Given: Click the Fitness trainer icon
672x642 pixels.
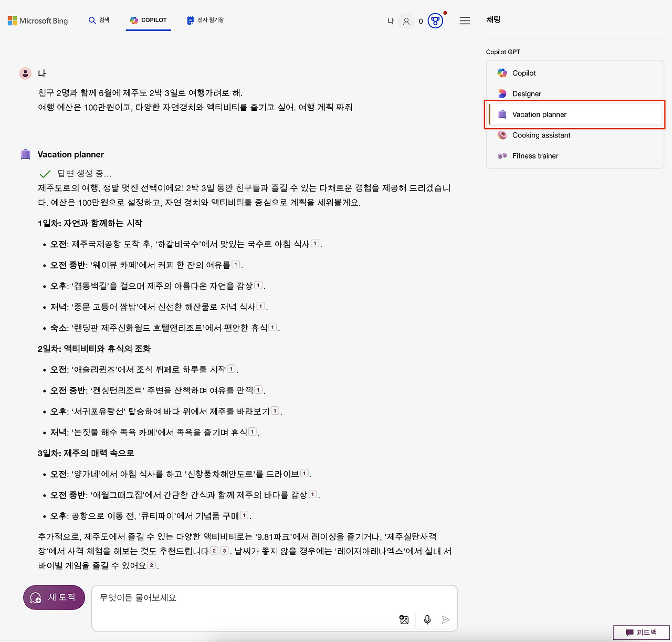Looking at the screenshot, I should (501, 155).
